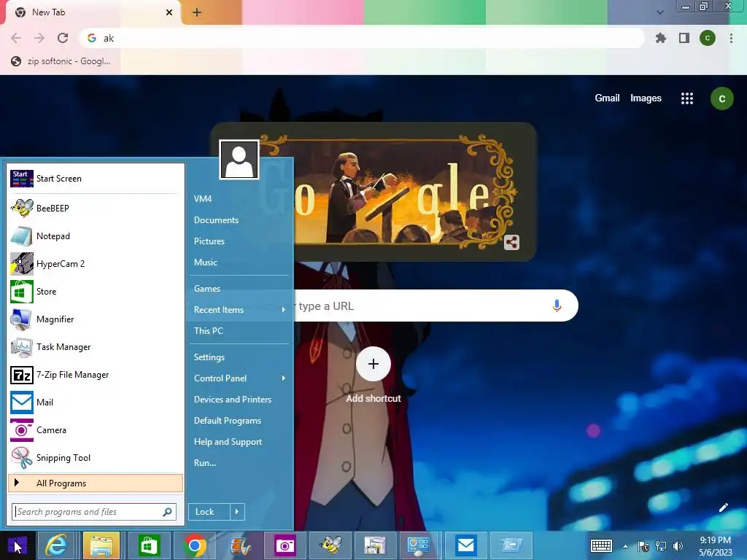This screenshot has height=560, width=747.
Task: Click the Lock button
Action: (209, 512)
